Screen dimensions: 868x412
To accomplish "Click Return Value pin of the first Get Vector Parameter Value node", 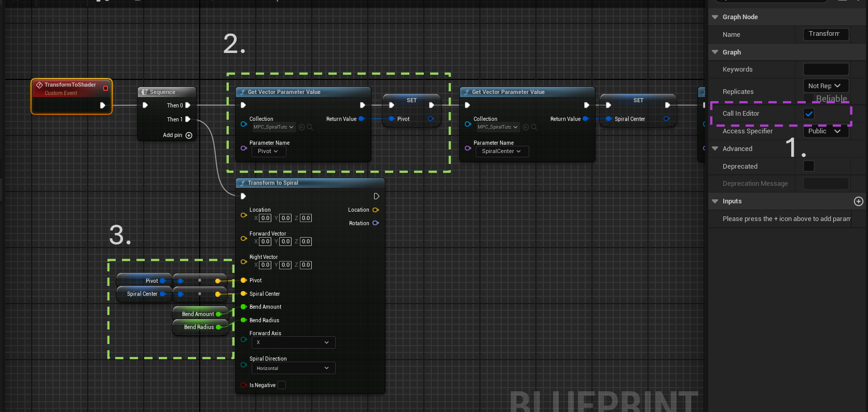I will click(x=362, y=119).
